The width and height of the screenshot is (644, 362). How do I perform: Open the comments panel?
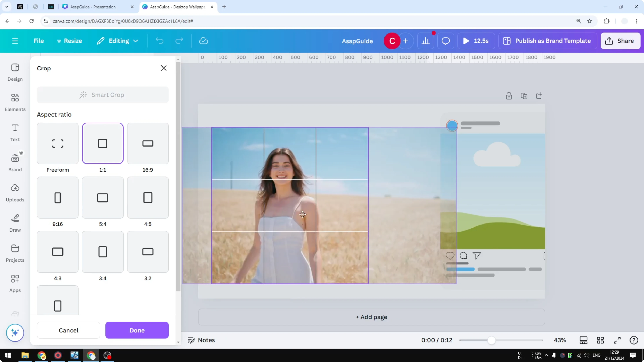pyautogui.click(x=446, y=41)
